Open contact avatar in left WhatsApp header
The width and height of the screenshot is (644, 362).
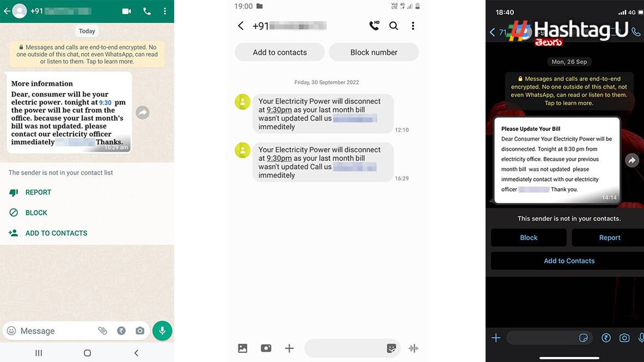tap(19, 11)
